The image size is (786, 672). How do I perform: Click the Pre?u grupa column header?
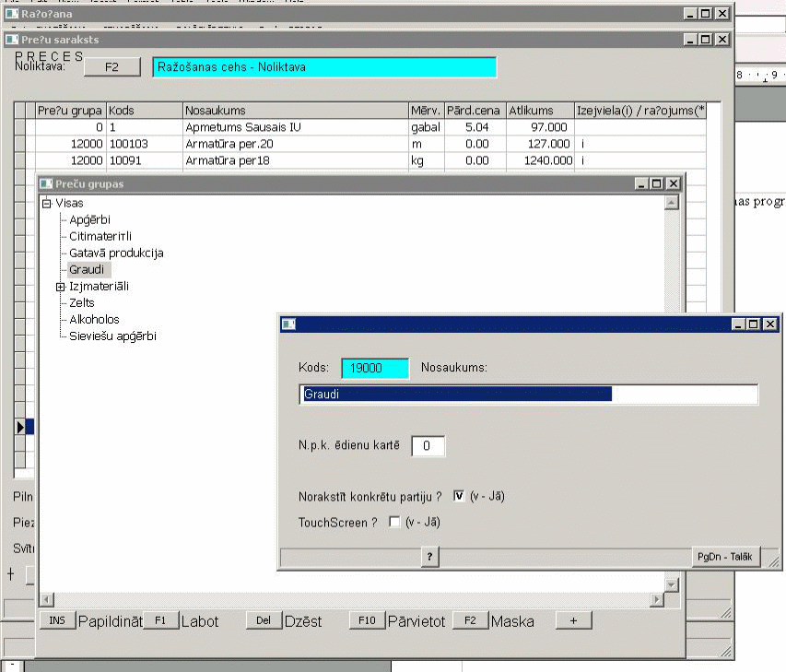70,111
